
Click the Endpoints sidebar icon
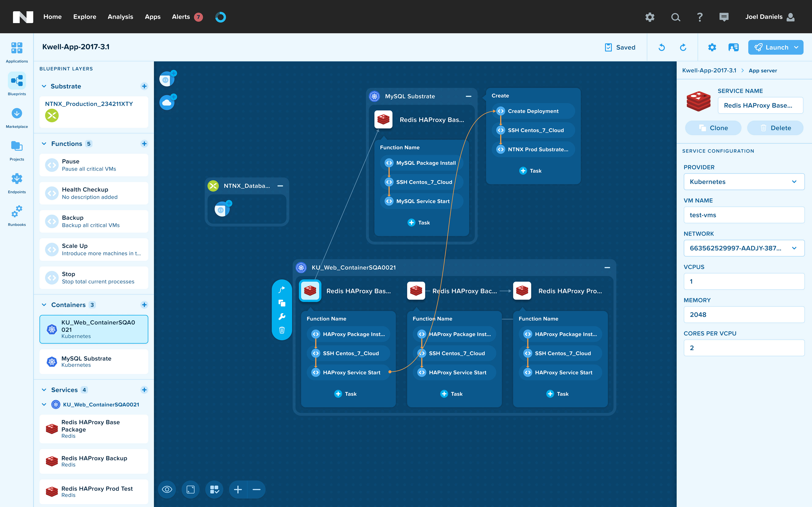(17, 183)
